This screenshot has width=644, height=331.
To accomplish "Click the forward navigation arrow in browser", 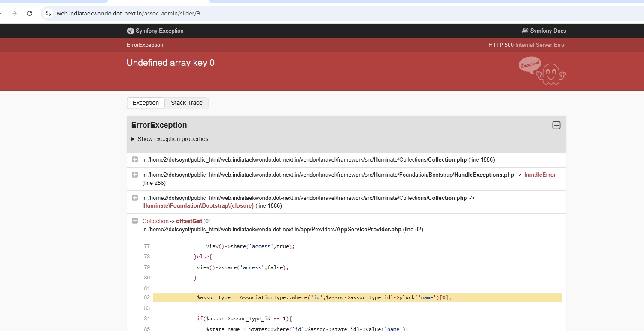I will (x=14, y=13).
